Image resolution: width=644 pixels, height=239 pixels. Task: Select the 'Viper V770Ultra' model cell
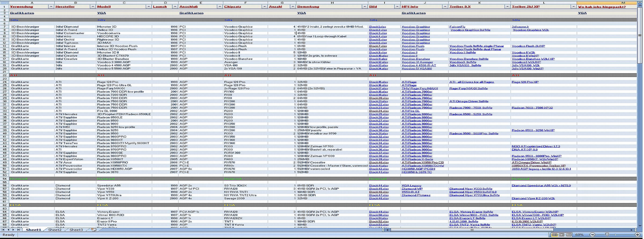point(124,195)
